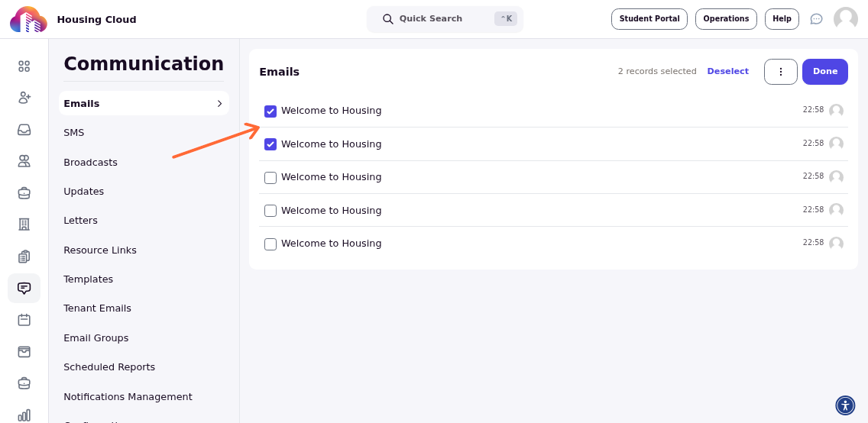Check the last Welcome to Housing email checkbox
Image resolution: width=868 pixels, height=423 pixels.
[x=270, y=244]
